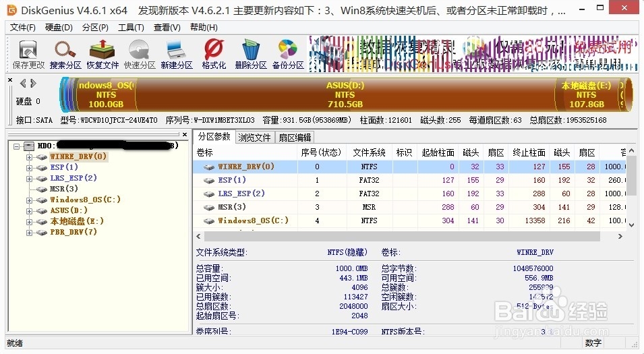Screen dimensions: 644x354
Task: Expand the Windows8_OS(C:) tree node
Action: (29, 200)
